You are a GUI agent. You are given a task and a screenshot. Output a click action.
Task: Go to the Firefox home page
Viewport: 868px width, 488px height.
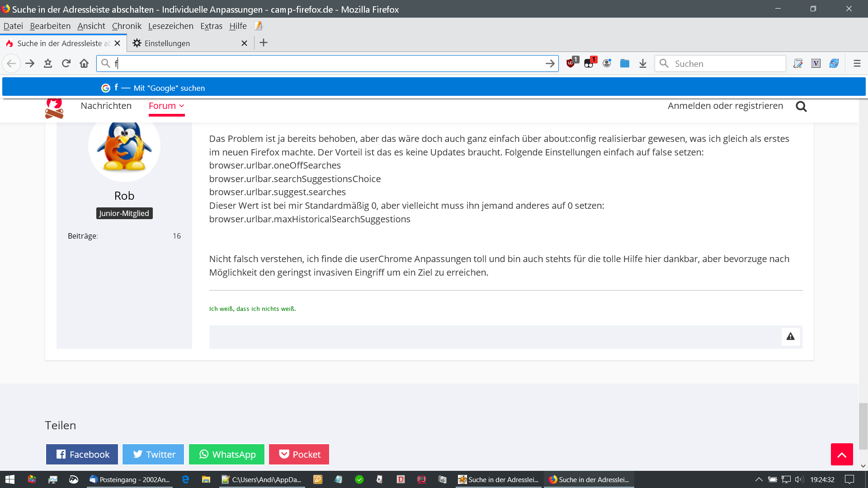[x=84, y=64]
